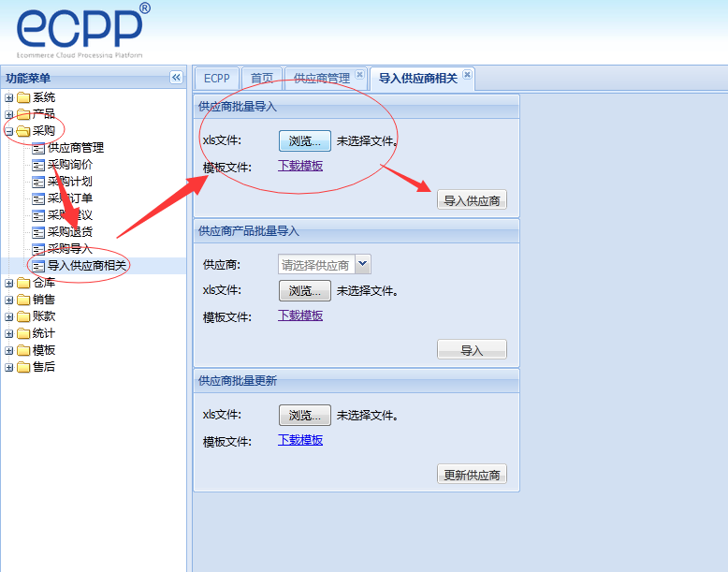Download template under 供应商批量更新
Image resolution: width=728 pixels, height=572 pixels.
(300, 440)
